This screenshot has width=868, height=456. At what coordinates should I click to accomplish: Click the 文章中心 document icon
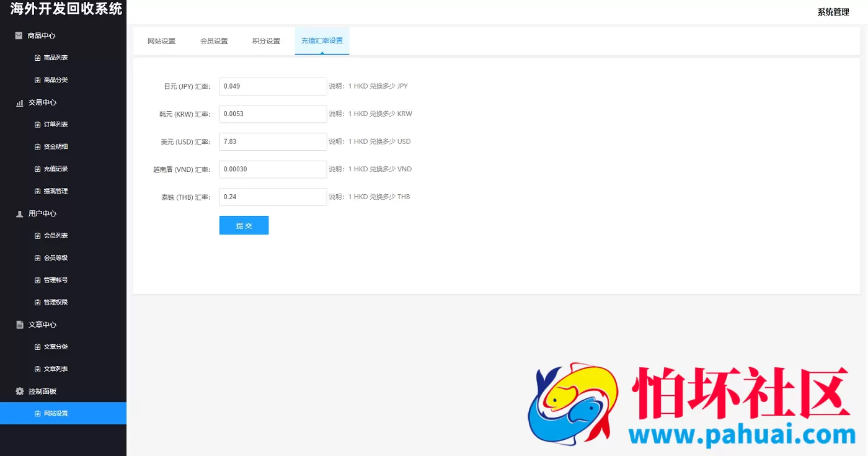pyautogui.click(x=19, y=324)
